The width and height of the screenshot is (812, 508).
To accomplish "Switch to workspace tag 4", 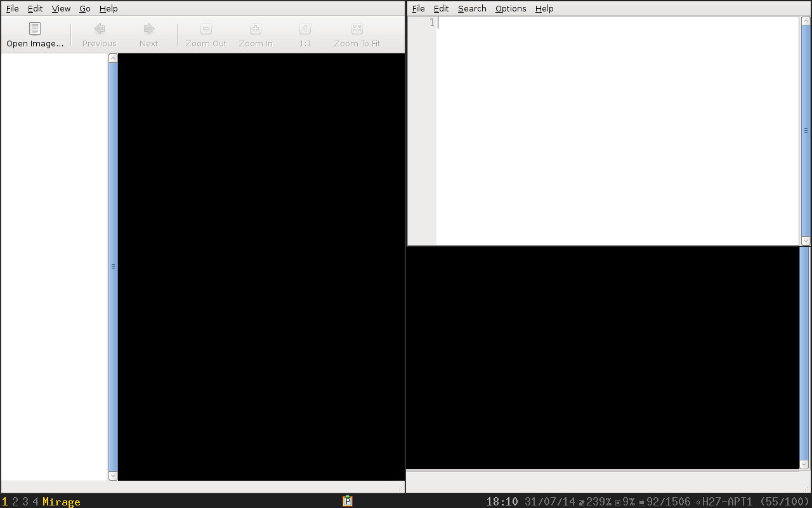I will point(36,502).
